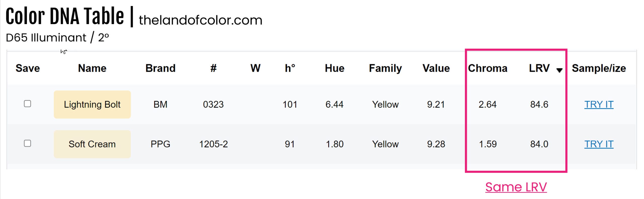Click the Soft Cream color swatch
The width and height of the screenshot is (644, 199).
point(92,144)
